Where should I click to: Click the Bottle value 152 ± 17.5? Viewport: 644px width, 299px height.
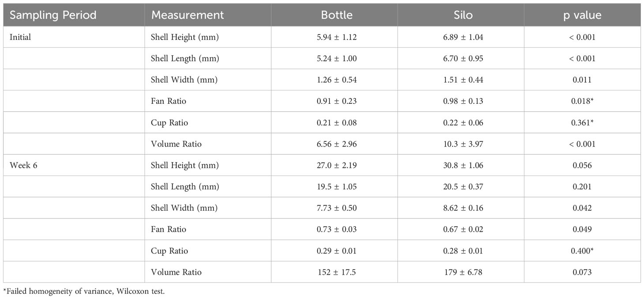(x=337, y=272)
